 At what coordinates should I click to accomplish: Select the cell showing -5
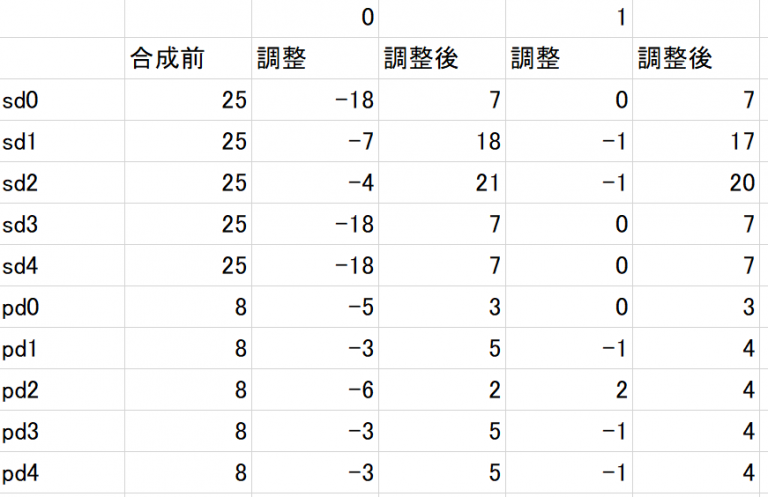315,307
